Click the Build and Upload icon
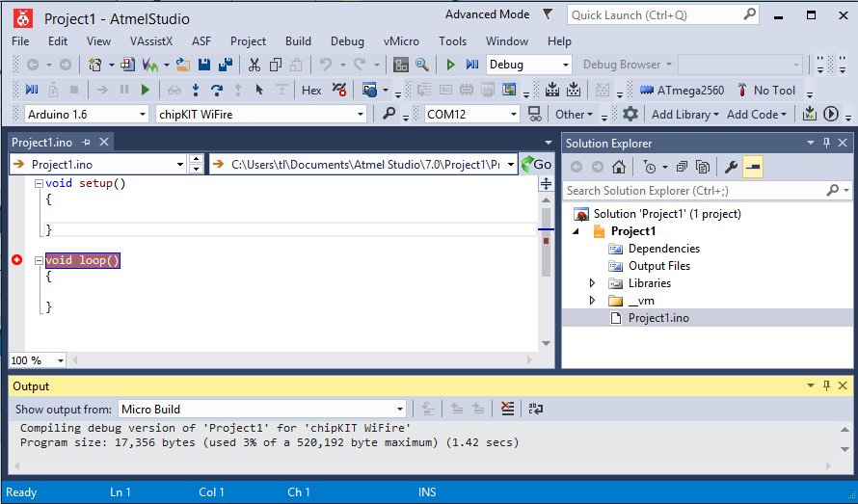The image size is (858, 504). click(x=809, y=114)
